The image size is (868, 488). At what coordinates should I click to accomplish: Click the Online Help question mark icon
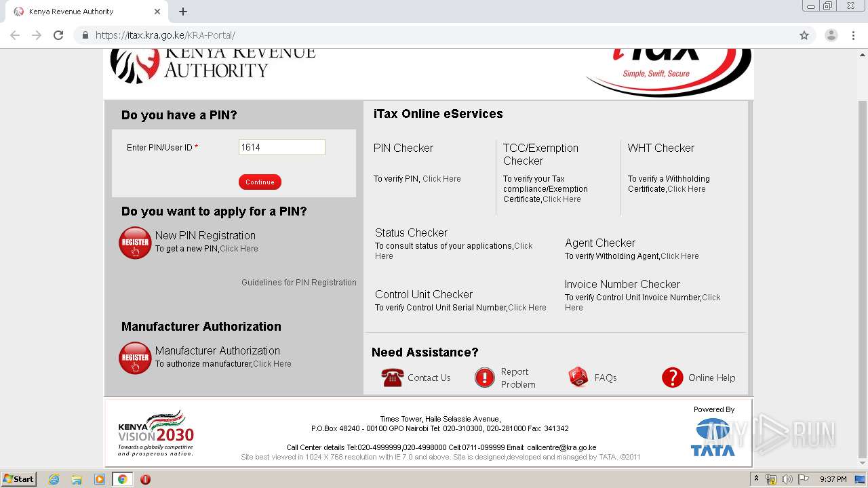coord(672,378)
